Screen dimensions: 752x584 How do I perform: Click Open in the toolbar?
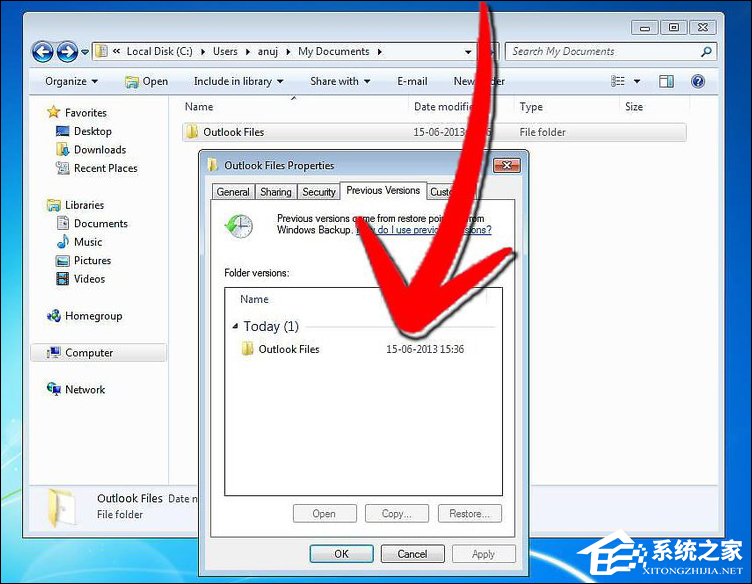tap(147, 82)
